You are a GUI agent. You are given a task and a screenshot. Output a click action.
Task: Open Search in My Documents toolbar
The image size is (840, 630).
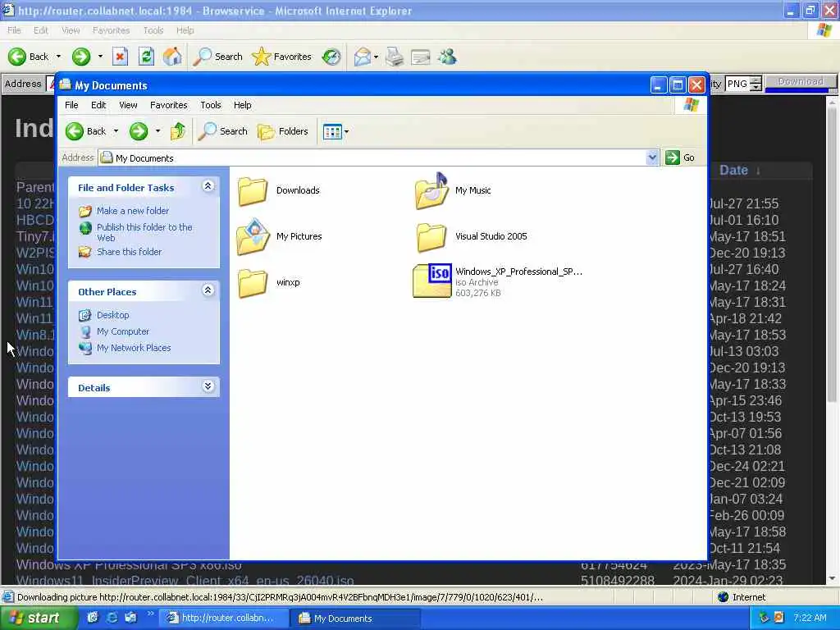tap(223, 131)
